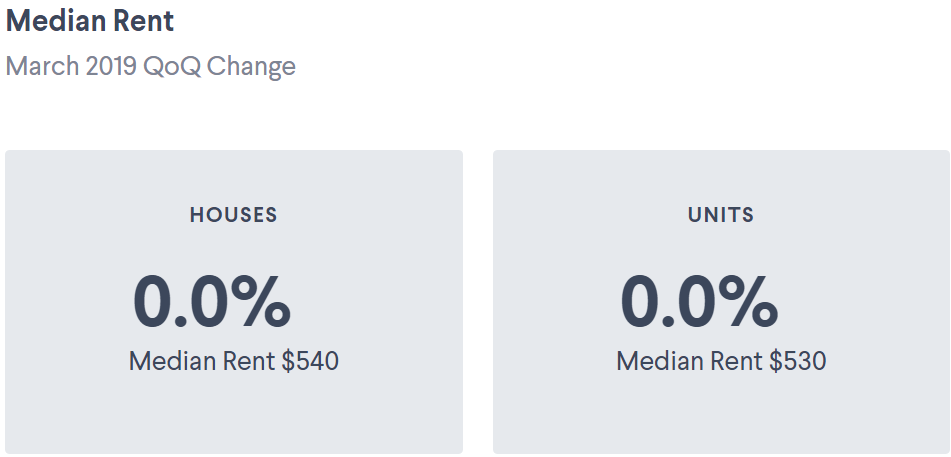Click empty space below the houses median rent
Viewport: 951px width, 457px height.
pyautogui.click(x=233, y=415)
